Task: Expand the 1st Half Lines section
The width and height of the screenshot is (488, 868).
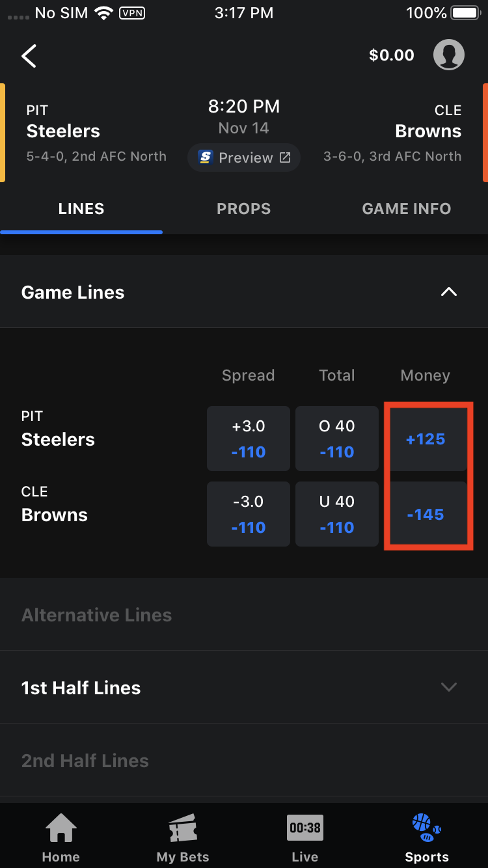Action: 448,687
